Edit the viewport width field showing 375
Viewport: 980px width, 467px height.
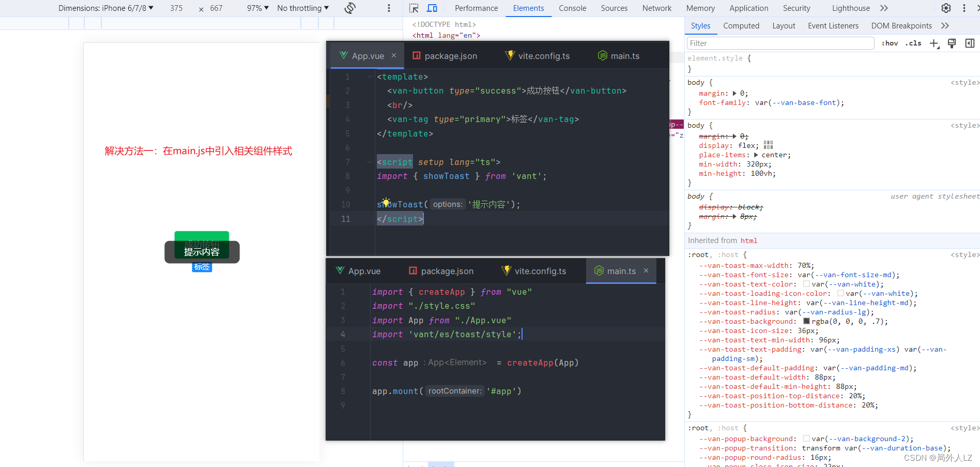[x=176, y=8]
